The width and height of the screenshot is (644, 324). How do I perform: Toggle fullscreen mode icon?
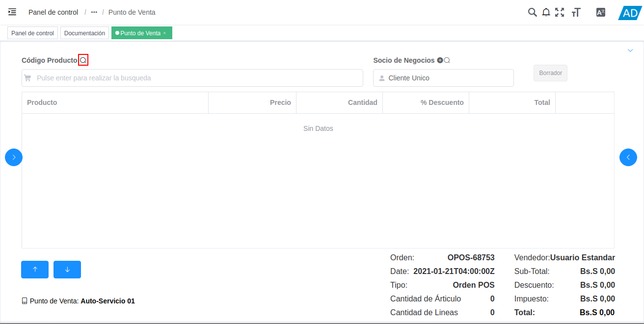tap(560, 12)
